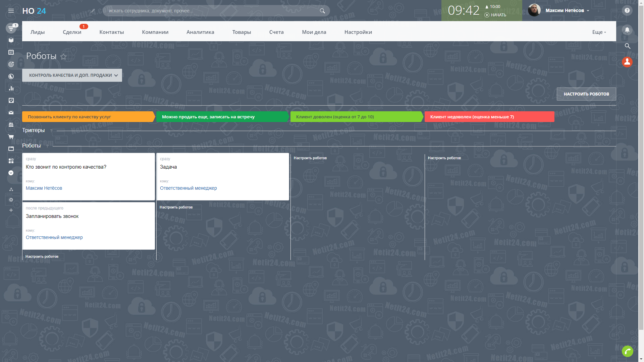Select the red Клиент недоволен stage
Viewport: 644px width, 362px height.
click(x=489, y=117)
